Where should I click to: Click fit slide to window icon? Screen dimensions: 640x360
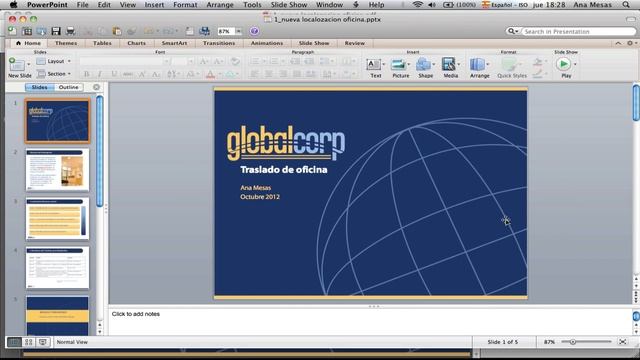point(622,342)
